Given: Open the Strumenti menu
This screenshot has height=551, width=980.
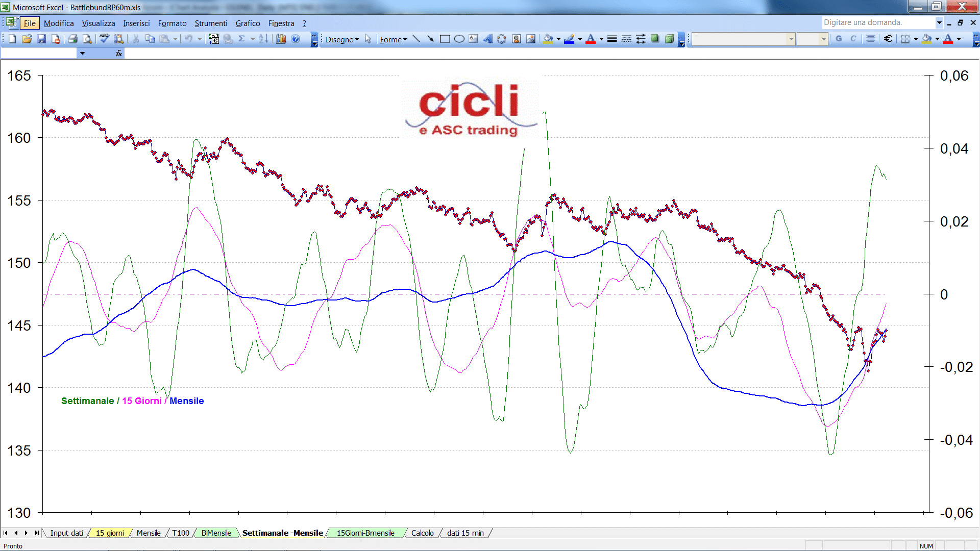Looking at the screenshot, I should pos(211,23).
